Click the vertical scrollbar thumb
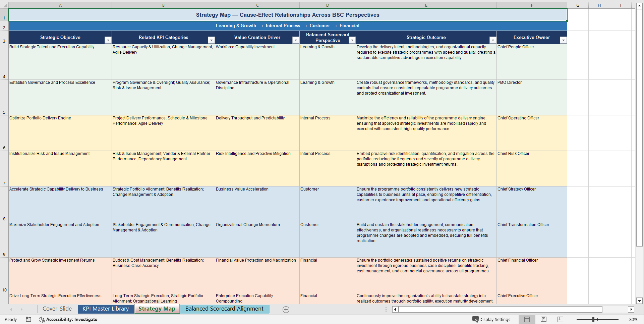The image size is (644, 324). click(x=639, y=128)
